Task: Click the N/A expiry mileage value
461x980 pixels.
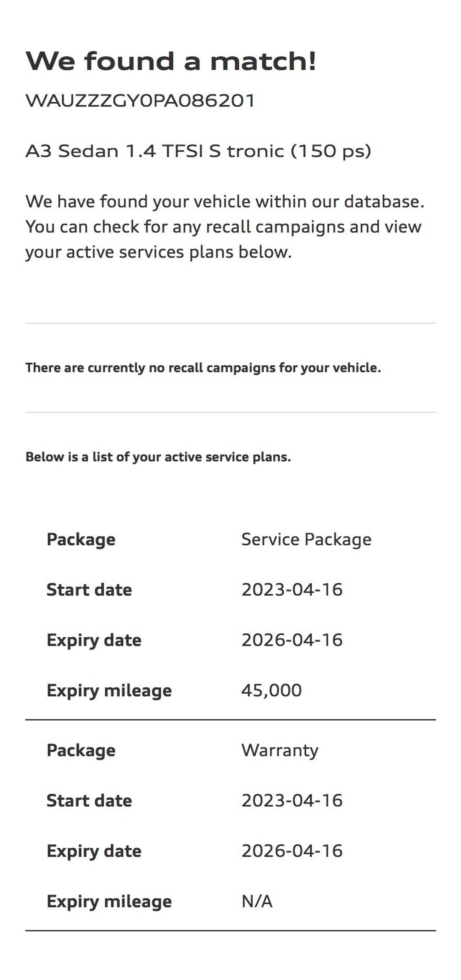Action: point(257,901)
